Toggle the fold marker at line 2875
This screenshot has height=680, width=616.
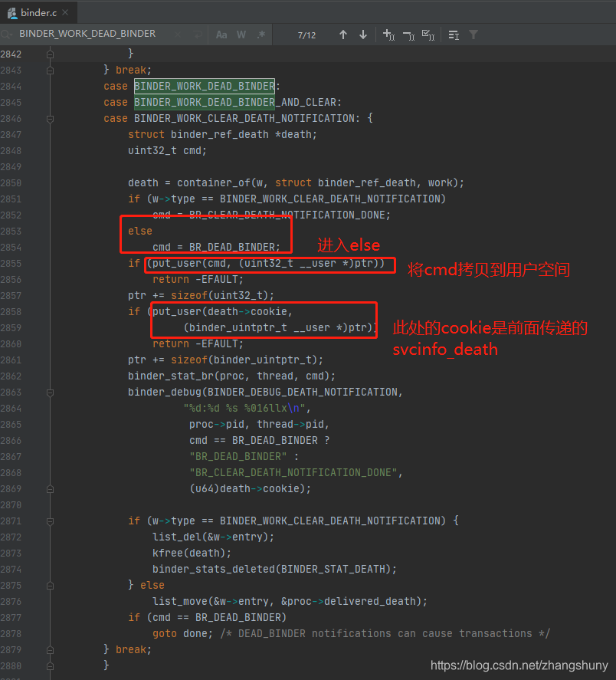pos(51,586)
